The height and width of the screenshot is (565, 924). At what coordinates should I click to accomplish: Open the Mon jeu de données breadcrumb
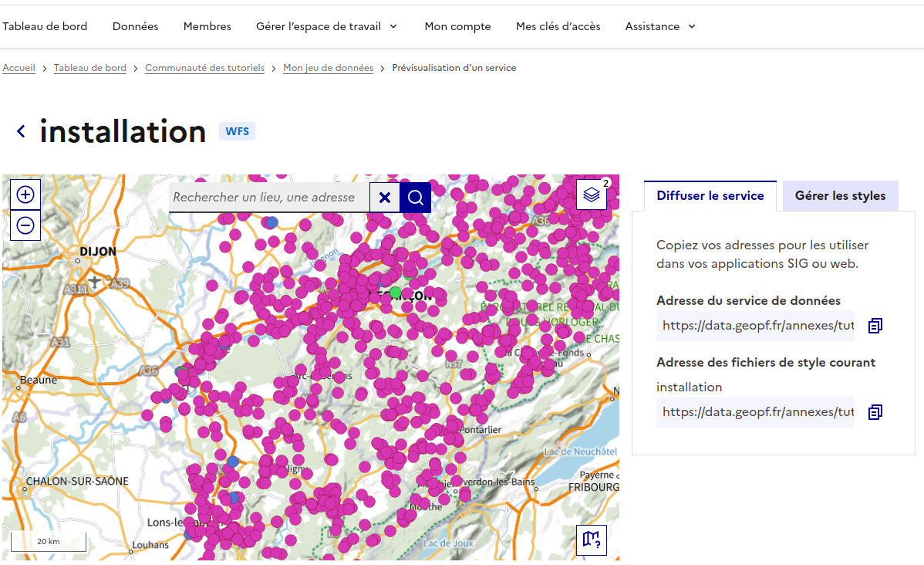[328, 67]
